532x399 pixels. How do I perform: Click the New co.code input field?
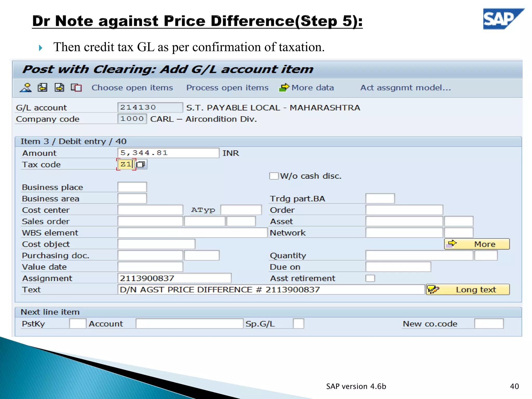(489, 324)
